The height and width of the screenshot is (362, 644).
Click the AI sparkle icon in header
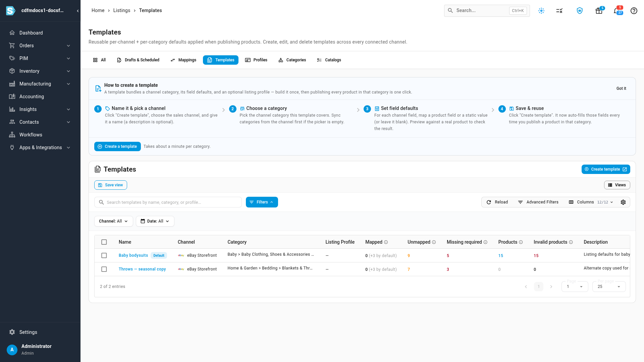click(541, 11)
